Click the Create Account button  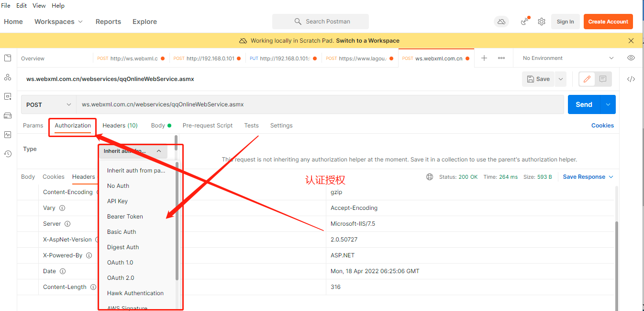tap(608, 22)
